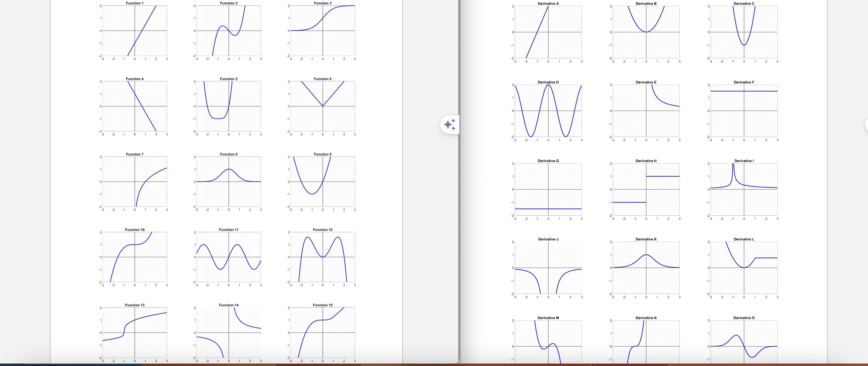Click the Derivative B parabola graph
The height and width of the screenshot is (366, 868).
tap(646, 33)
